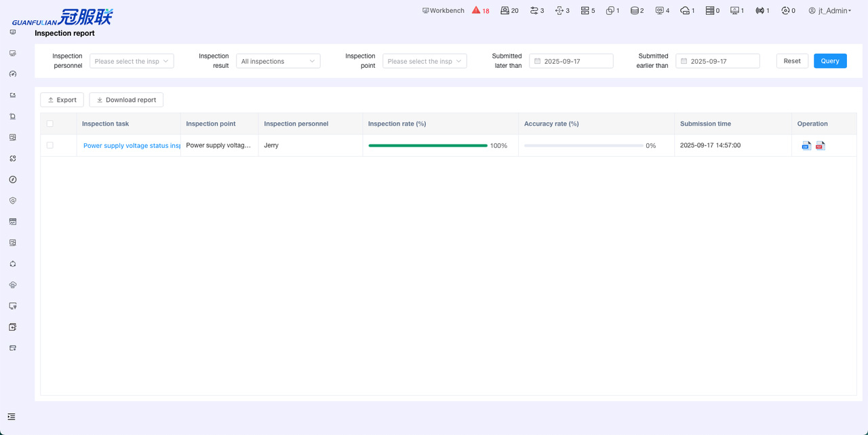The width and height of the screenshot is (868, 435).
Task: Click the cloud icon in the sidebar
Action: tap(13, 285)
